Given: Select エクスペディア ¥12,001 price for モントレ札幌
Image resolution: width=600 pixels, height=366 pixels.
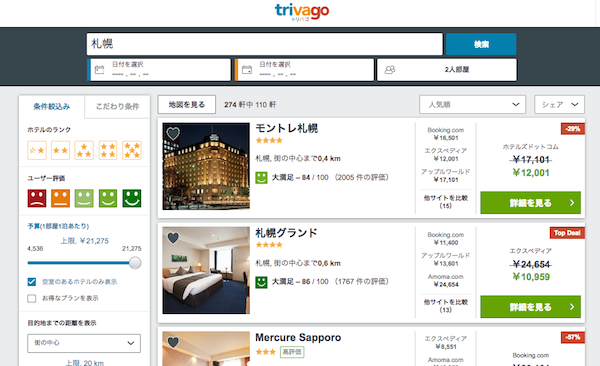Looking at the screenshot, I should [445, 155].
